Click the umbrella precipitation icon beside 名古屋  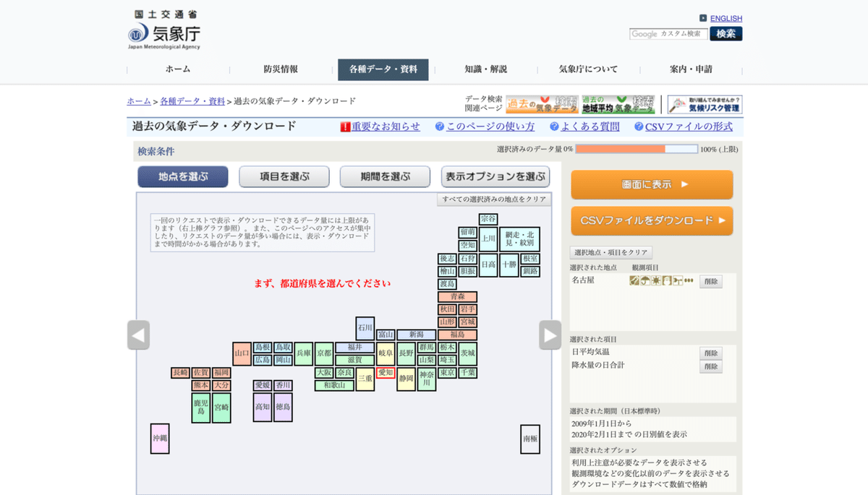pyautogui.click(x=645, y=280)
